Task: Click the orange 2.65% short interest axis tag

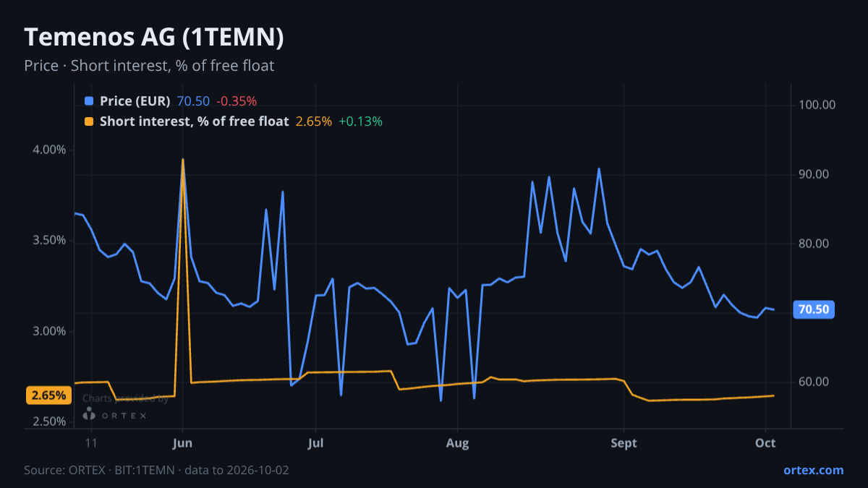Action: click(49, 395)
